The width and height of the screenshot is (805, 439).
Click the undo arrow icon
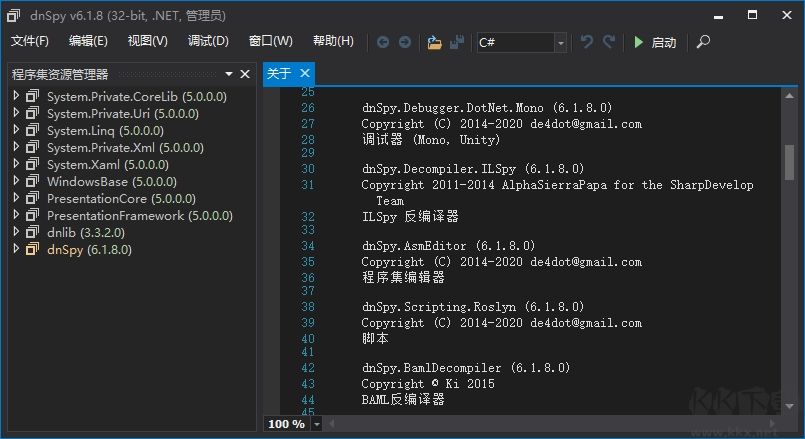(587, 42)
